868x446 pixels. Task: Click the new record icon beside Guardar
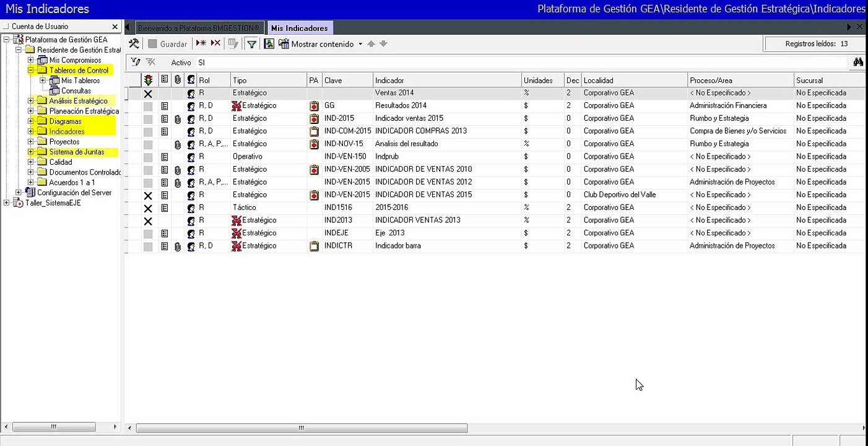(201, 43)
